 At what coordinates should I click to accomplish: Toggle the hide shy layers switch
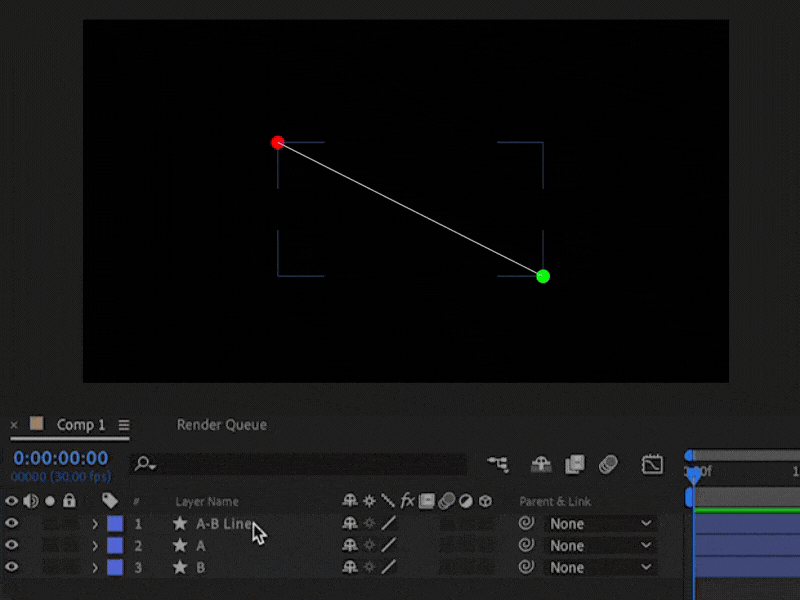click(x=541, y=464)
